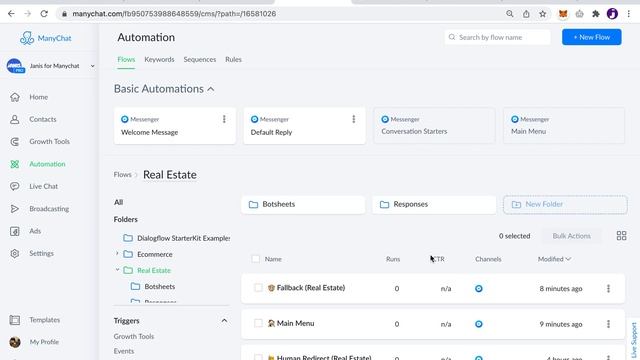Screen dimensions: 640x360
Task: Open Live Chat
Action: [43, 186]
